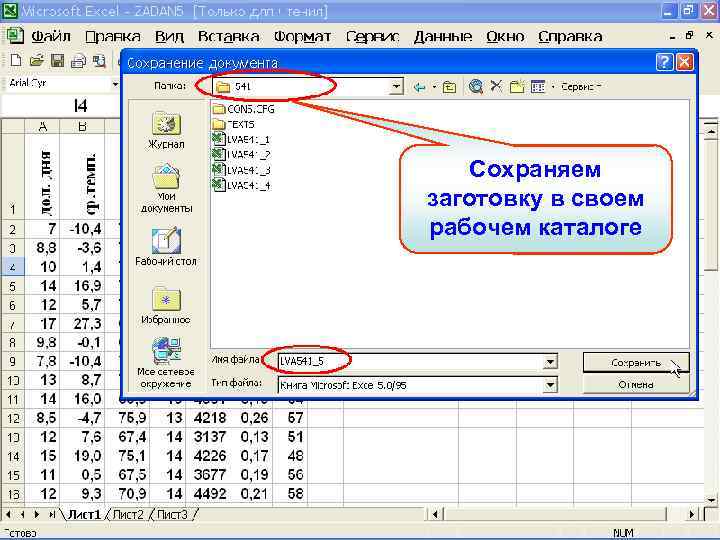This screenshot has width=720, height=540.
Task: Open the back-arrow history dropdown
Action: (x=434, y=87)
